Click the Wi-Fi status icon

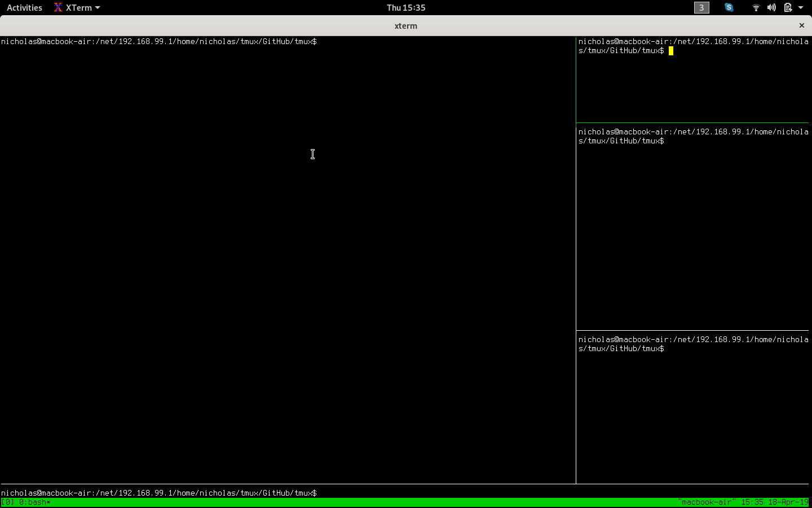[756, 7]
